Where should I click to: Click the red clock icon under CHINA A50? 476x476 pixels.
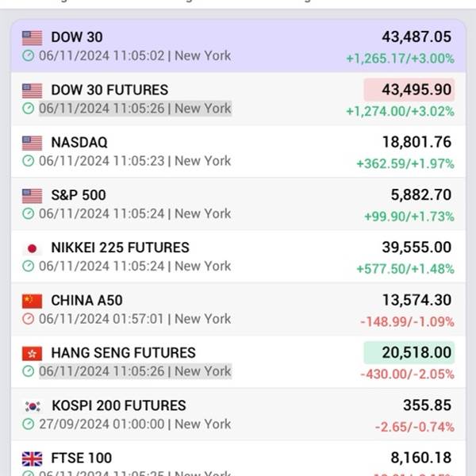pos(29,319)
